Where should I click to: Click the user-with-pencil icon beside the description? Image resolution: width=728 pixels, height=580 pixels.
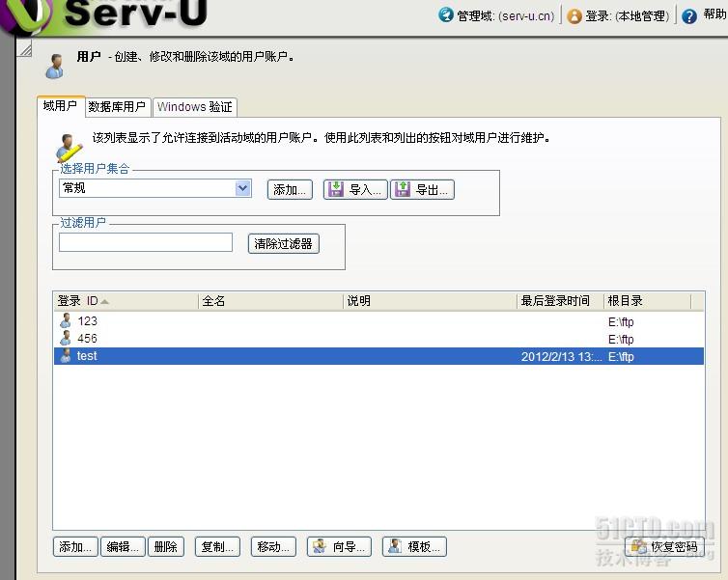[x=69, y=148]
